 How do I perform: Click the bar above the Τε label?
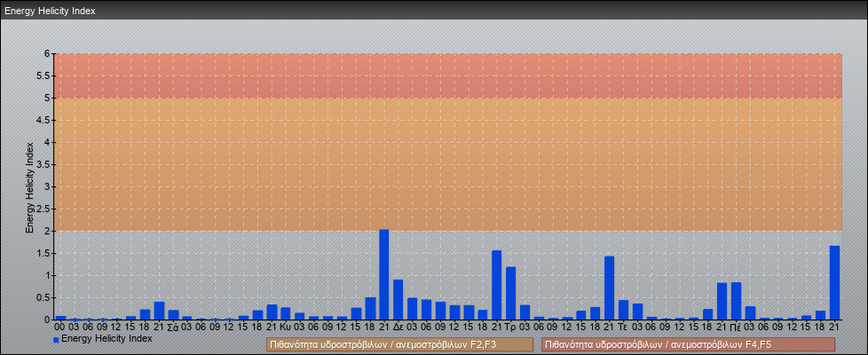pos(623,310)
